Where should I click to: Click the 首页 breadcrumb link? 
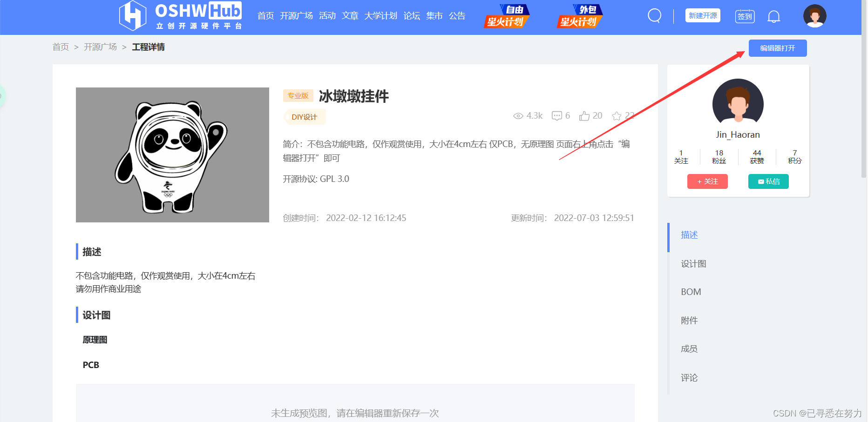point(61,47)
